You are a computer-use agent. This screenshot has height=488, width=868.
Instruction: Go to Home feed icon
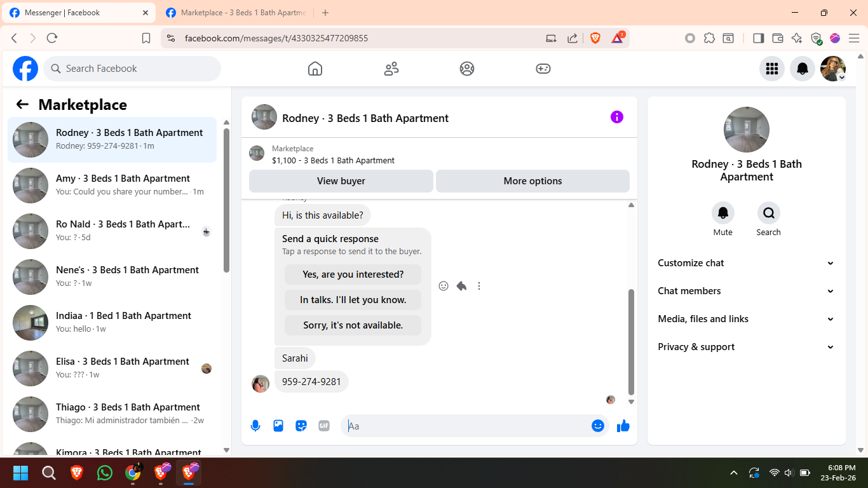(x=315, y=69)
